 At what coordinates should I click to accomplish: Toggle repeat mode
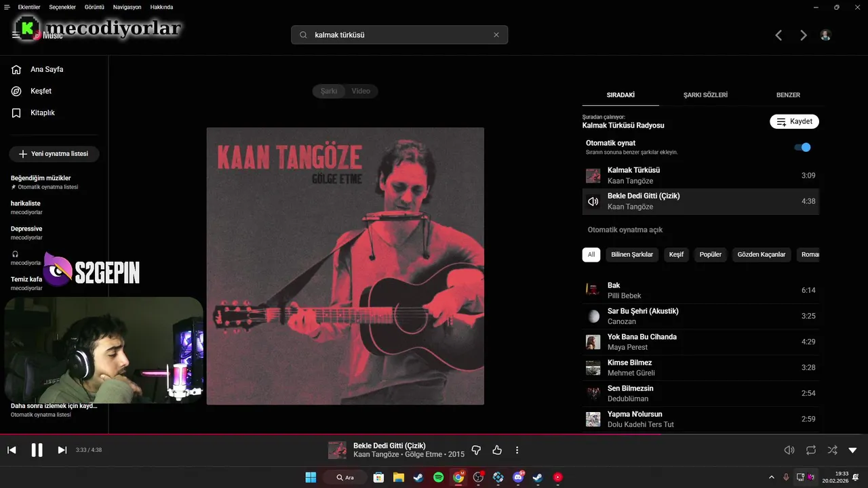click(x=811, y=450)
